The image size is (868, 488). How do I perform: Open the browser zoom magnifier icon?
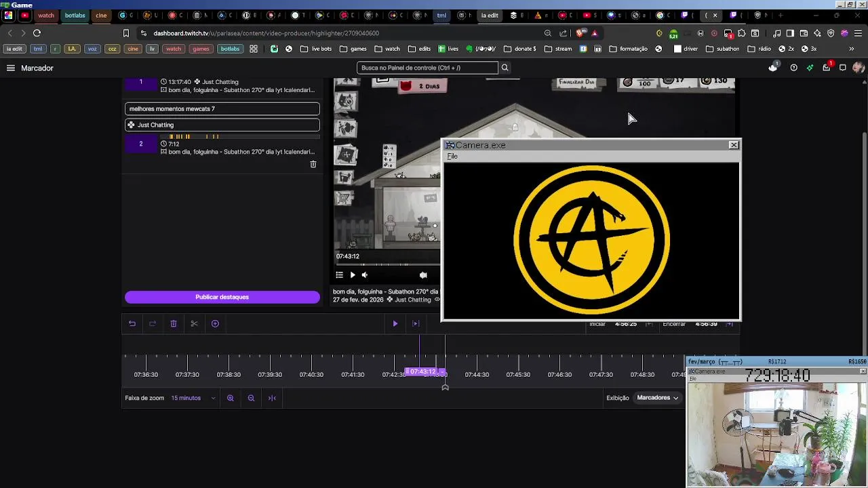point(547,33)
